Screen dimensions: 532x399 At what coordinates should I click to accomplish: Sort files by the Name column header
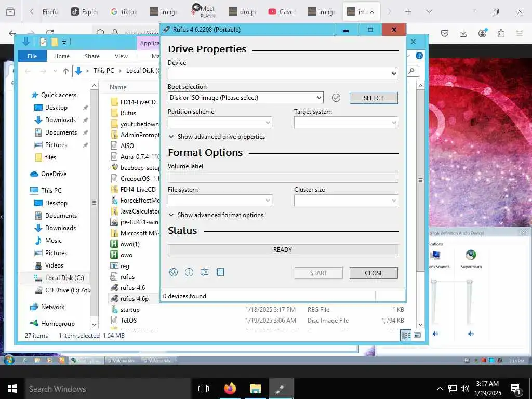coord(118,87)
